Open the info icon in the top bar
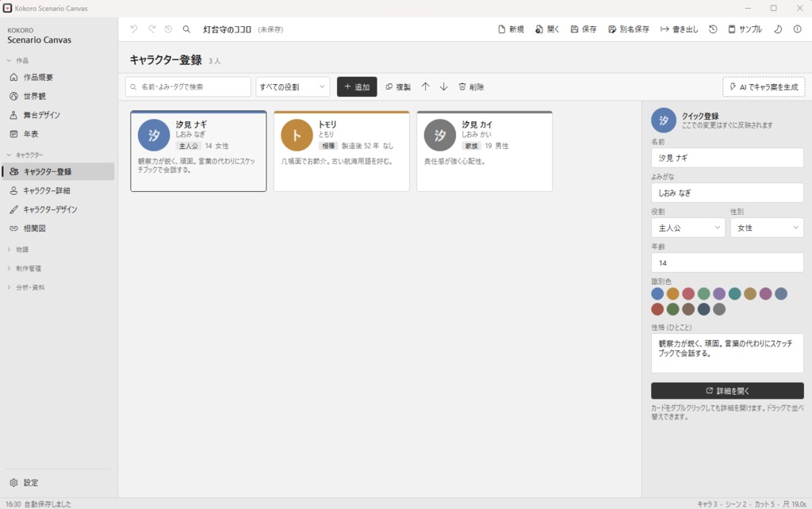This screenshot has width=812, height=509. point(798,29)
